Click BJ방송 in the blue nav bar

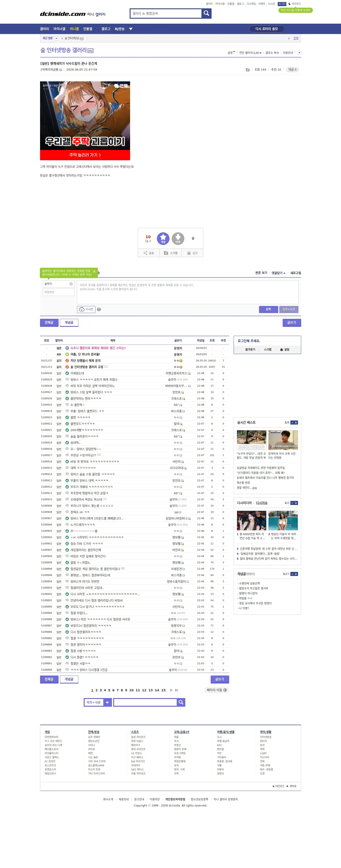[120, 29]
